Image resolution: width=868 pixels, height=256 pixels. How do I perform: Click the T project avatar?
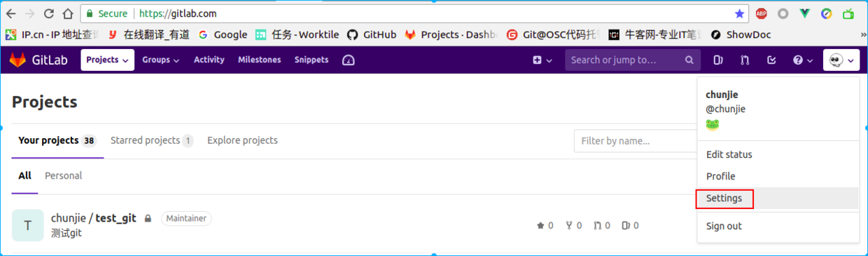pyautogui.click(x=28, y=225)
